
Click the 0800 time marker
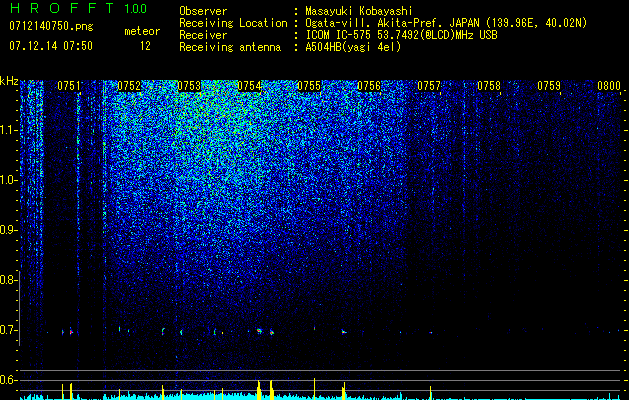point(609,86)
